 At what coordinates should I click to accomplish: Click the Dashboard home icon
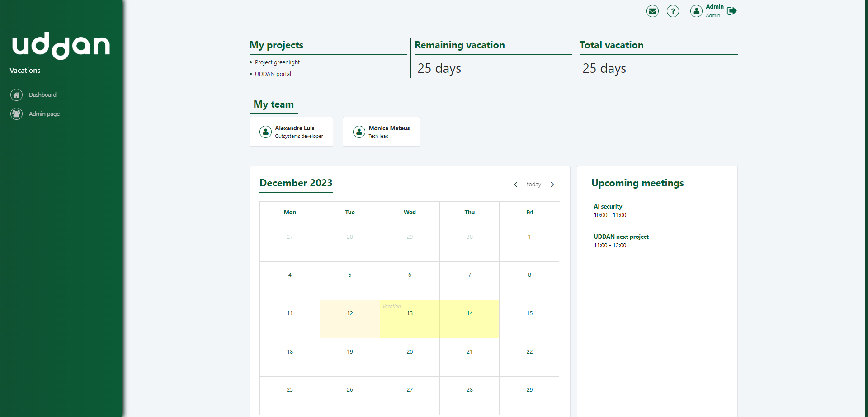(x=16, y=95)
